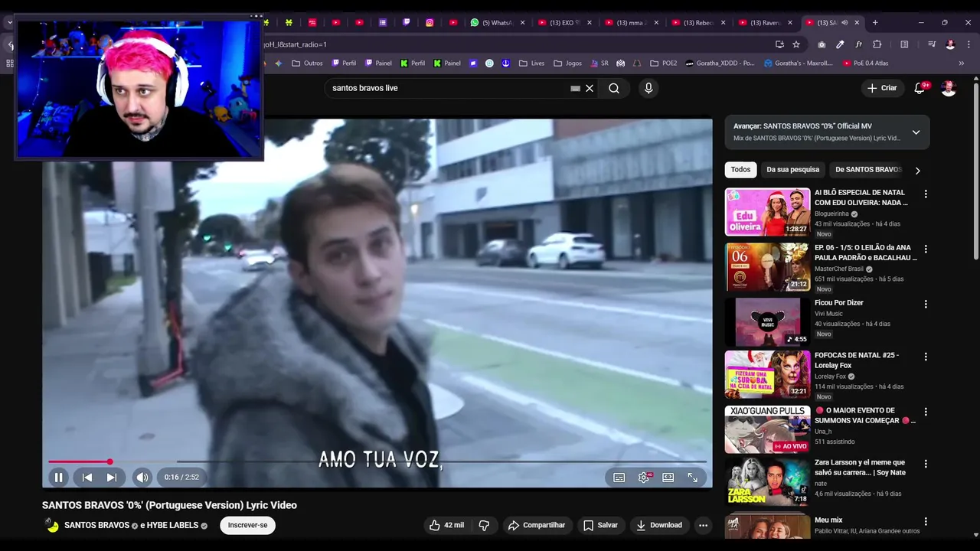Open options for 'AI BLÔ ESPECIAL DE NATAL' video

926,194
